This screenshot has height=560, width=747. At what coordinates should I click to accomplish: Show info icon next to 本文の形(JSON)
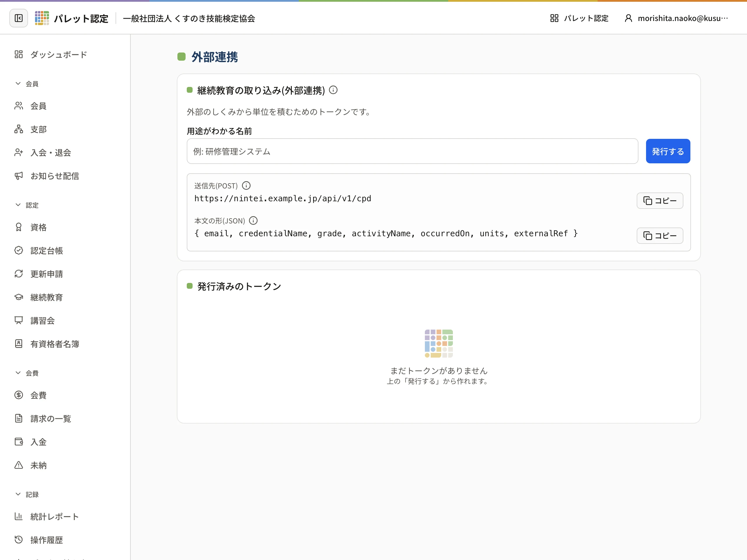pos(253,220)
